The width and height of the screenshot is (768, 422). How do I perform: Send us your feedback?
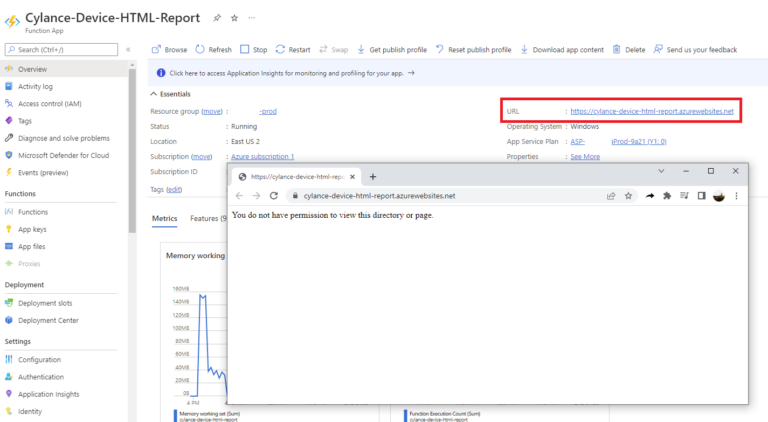[696, 49]
